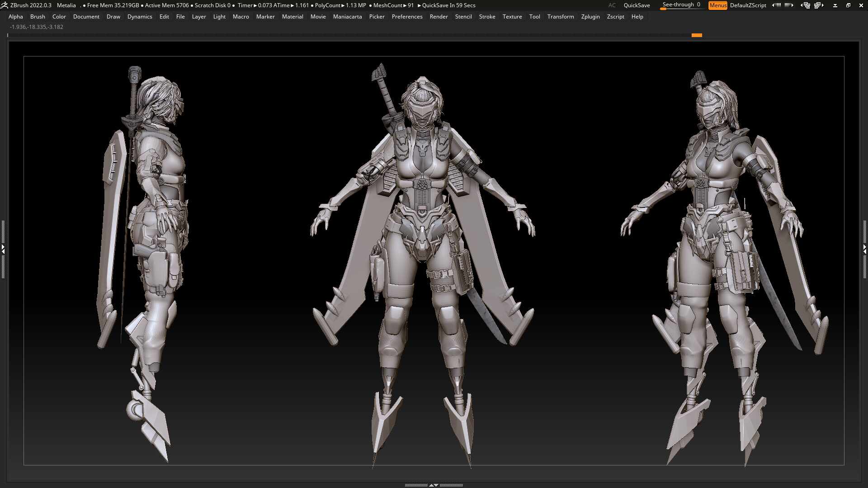Open the Stencil menu
This screenshot has width=868, height=488.
[x=463, y=17]
